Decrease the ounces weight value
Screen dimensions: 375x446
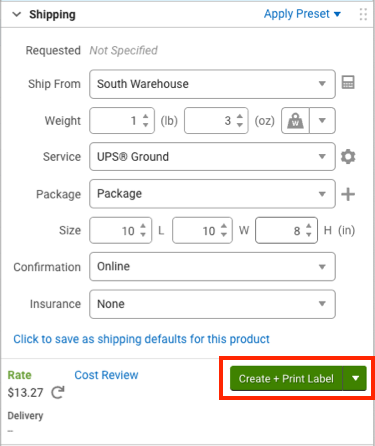240,125
